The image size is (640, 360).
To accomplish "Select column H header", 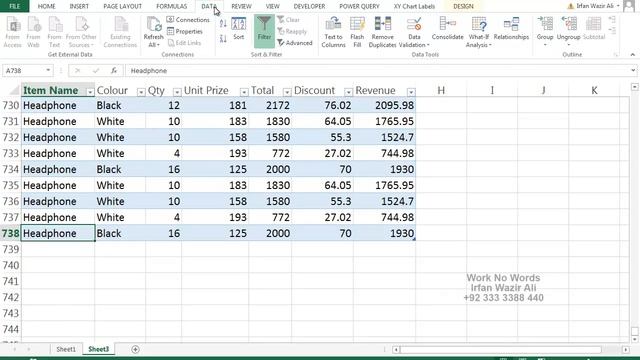I will (x=441, y=90).
